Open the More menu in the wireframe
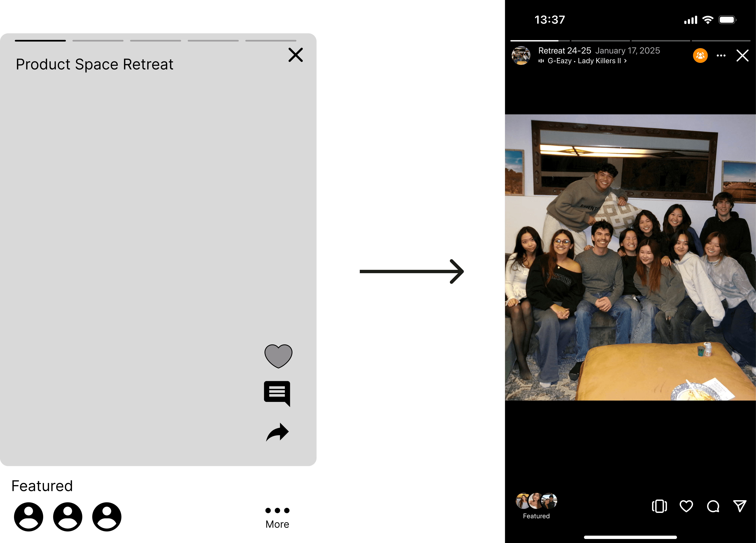756x543 pixels. click(277, 517)
